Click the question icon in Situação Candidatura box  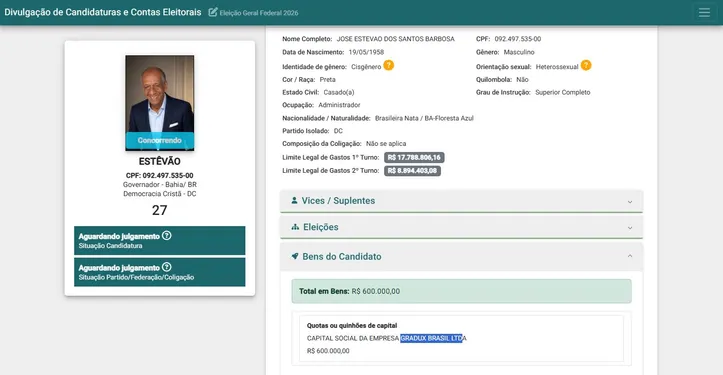coord(167,236)
